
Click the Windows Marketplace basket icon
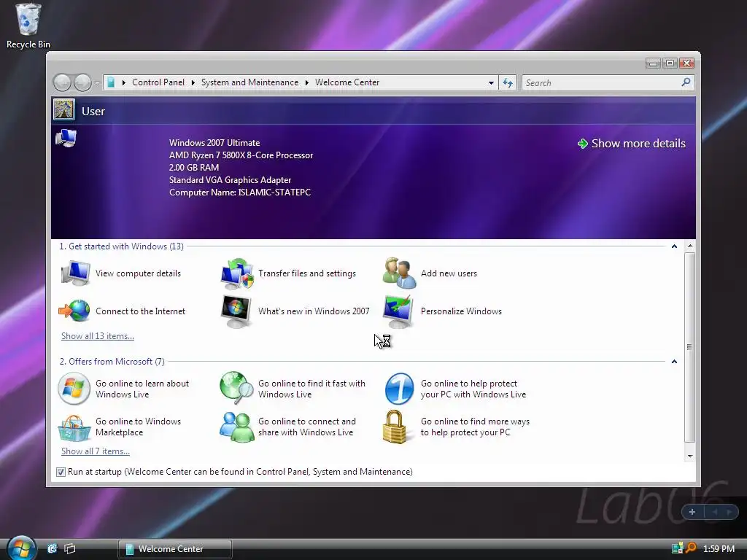coord(74,427)
